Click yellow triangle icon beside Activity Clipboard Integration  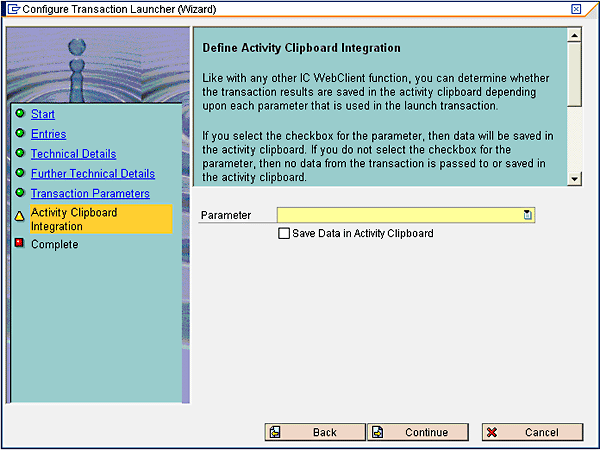coord(20,216)
